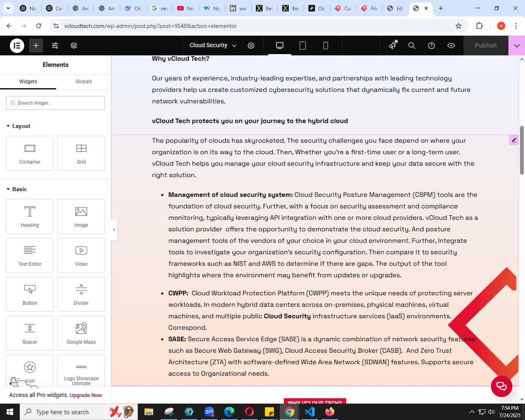Click the container edit pencil handle
The height and width of the screenshot is (420, 525).
(514, 140)
